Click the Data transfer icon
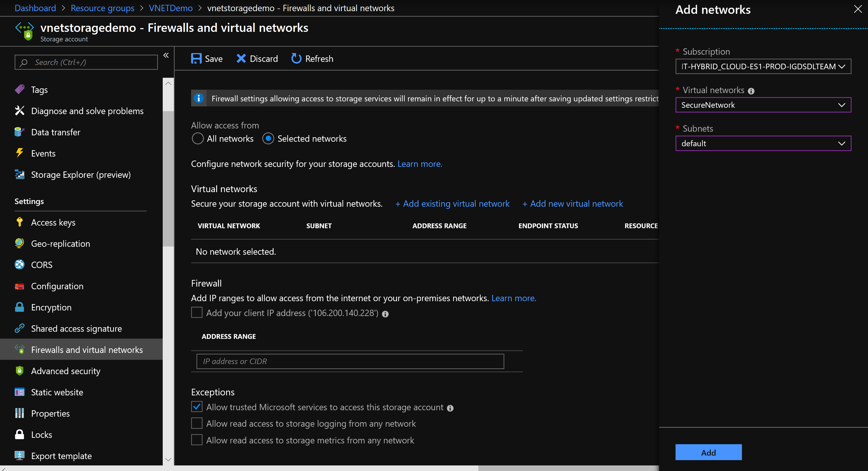 20,132
